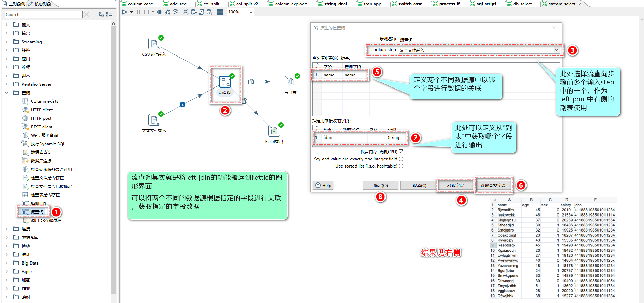Cancel dialog with 取消(C) button
This screenshot has width=644, height=303.
click(419, 185)
